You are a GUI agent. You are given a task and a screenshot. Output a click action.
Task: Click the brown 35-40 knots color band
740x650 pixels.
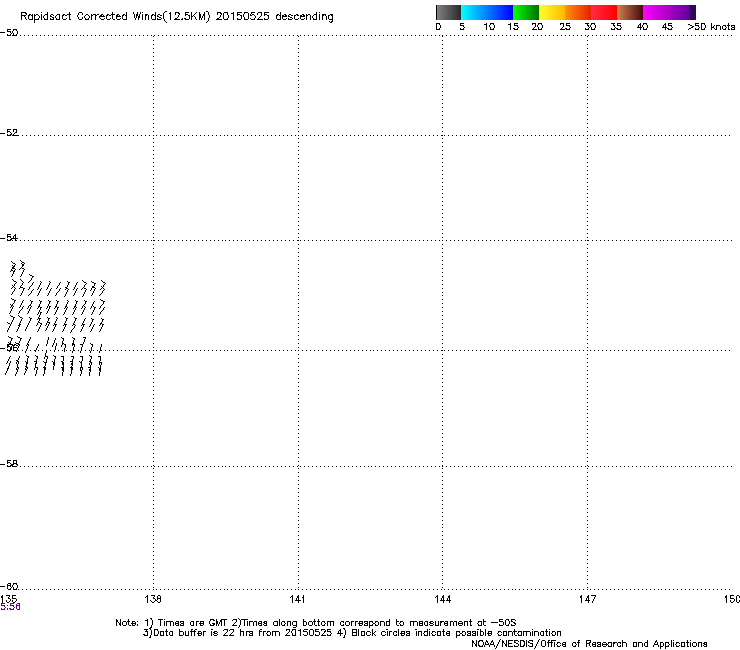click(x=630, y=12)
